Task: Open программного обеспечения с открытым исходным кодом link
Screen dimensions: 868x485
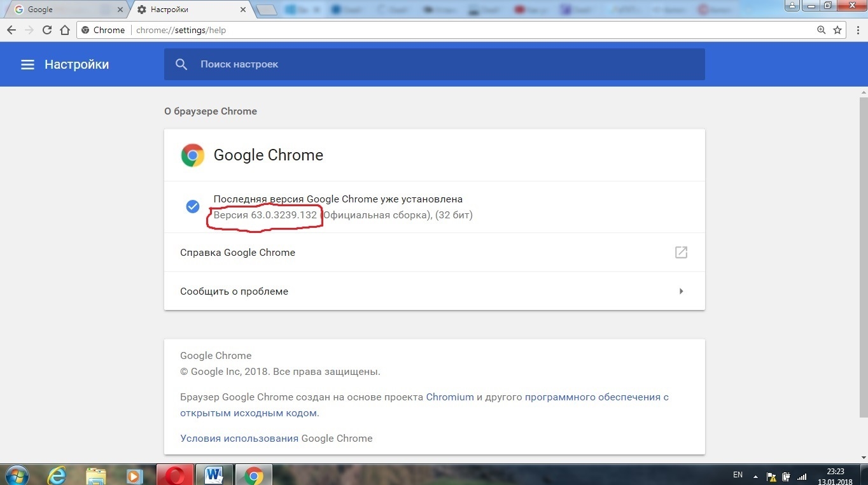Action: coord(424,405)
